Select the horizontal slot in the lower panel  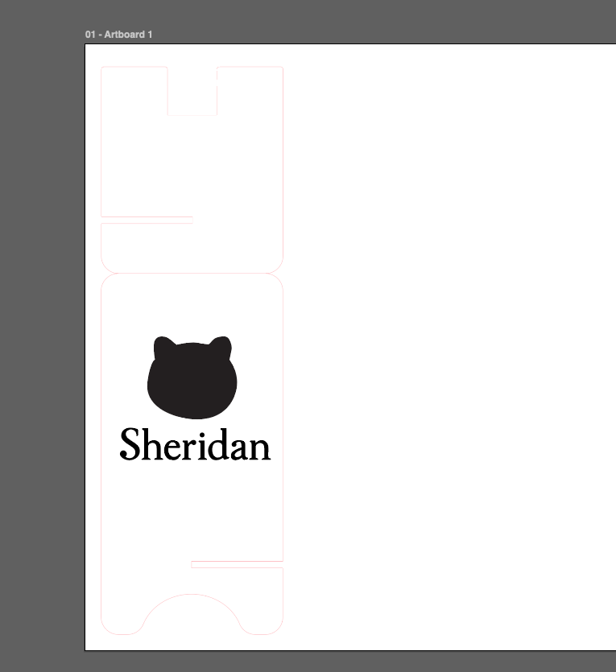(x=237, y=564)
